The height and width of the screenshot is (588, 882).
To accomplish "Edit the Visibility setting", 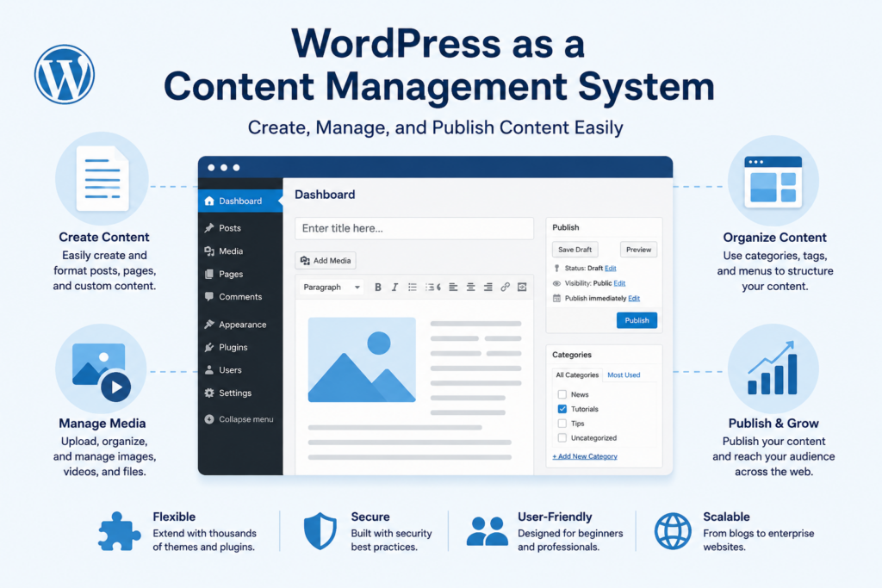I will 619,283.
